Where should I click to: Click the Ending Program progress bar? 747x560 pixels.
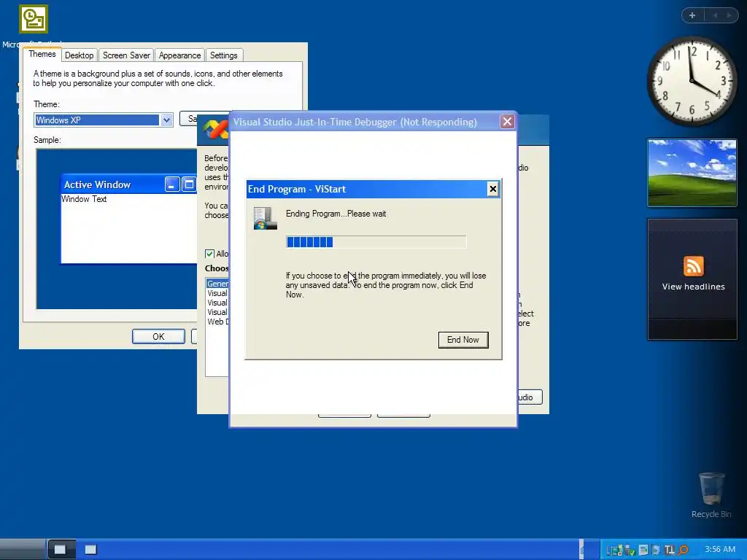click(376, 242)
